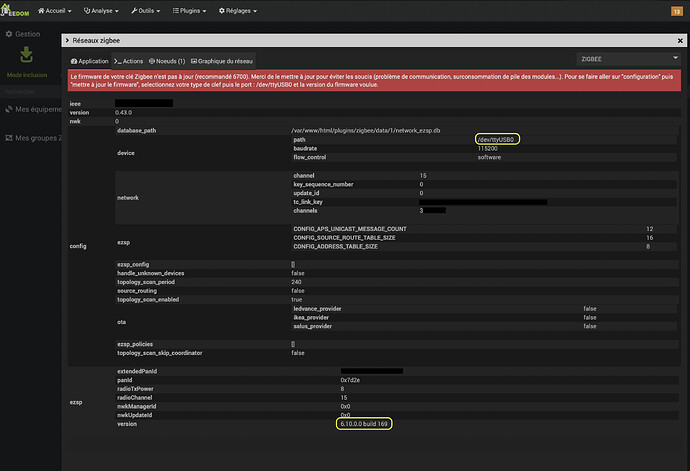Click the Gestion gear icon in sidebar
This screenshot has width=690, height=471.
10,33
